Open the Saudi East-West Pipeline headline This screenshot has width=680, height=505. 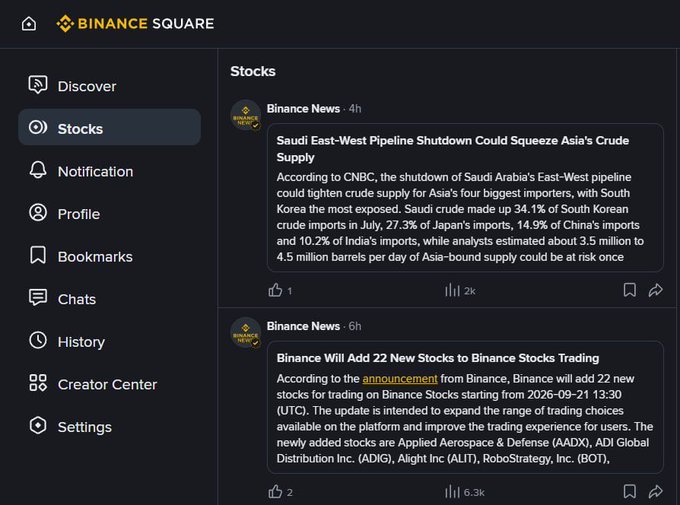[x=453, y=149]
